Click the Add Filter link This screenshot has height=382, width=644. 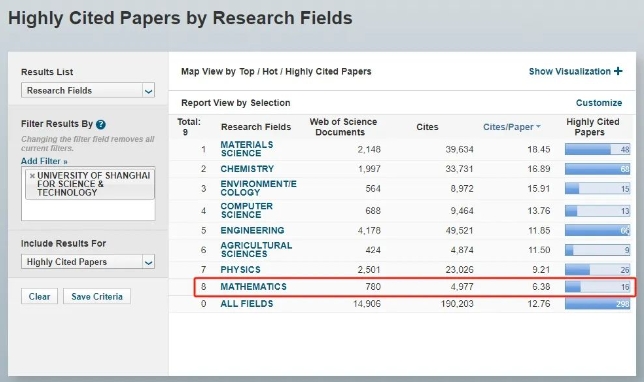click(x=44, y=161)
